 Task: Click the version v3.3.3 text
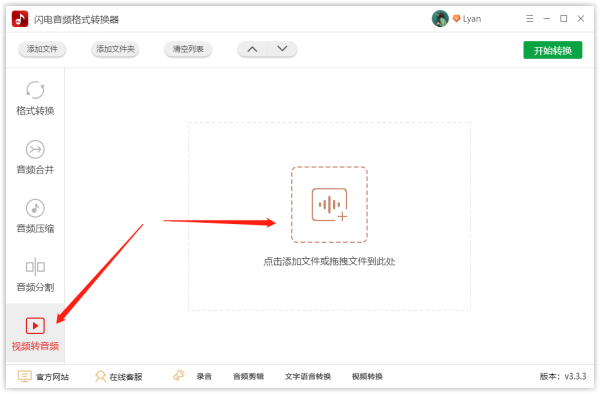click(x=563, y=377)
